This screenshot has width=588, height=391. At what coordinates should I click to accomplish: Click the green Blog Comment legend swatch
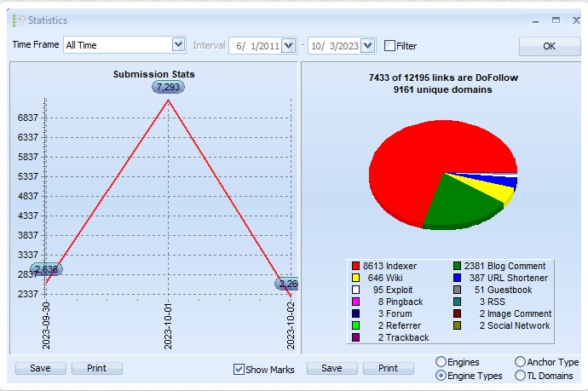click(457, 266)
